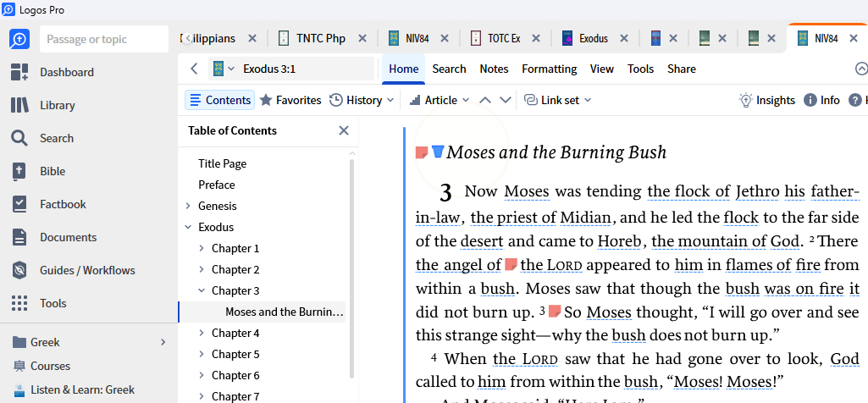The height and width of the screenshot is (403, 868).
Task: Click the blue highlight icon before heading
Action: pos(438,151)
